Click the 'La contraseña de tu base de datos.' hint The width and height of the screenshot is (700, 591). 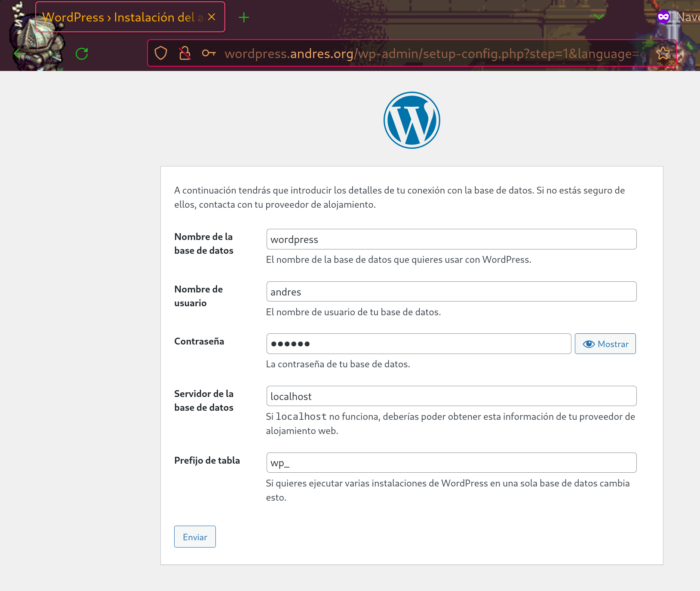click(338, 364)
